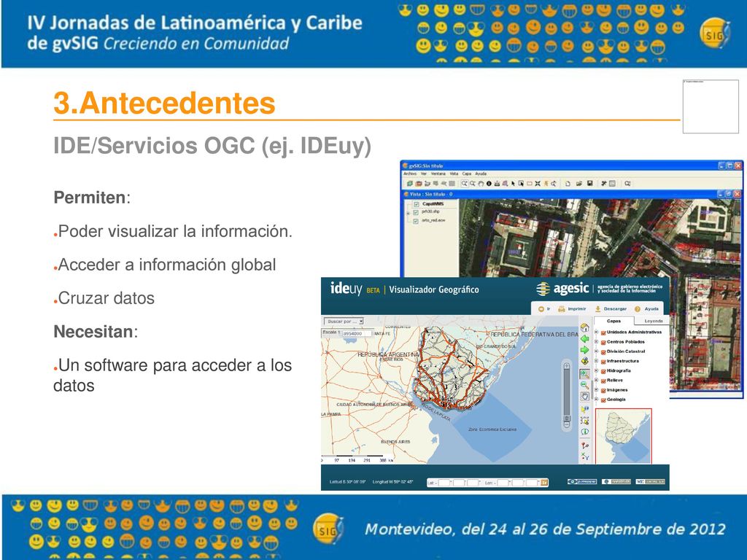Toggle the Infraestructura layer checkbox
747x560 pixels.
coord(603,362)
